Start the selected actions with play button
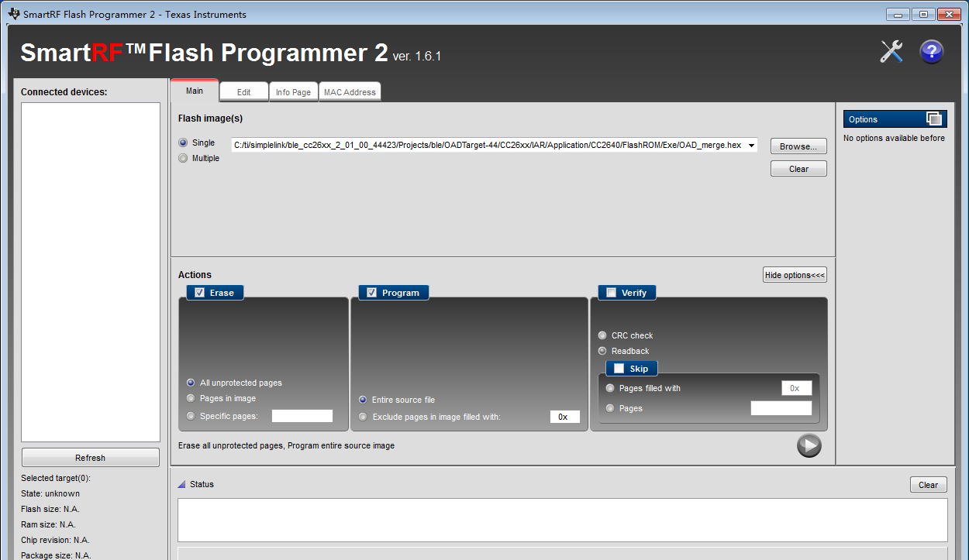The height and width of the screenshot is (560, 969). pos(809,445)
